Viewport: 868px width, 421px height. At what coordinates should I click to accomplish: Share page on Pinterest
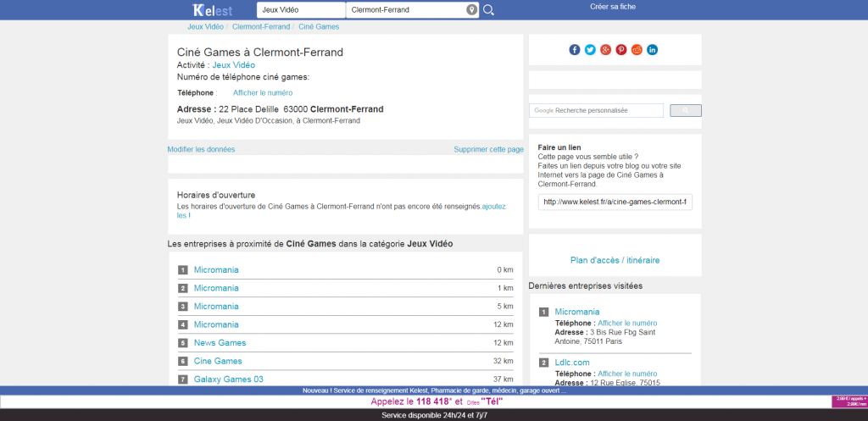coord(621,50)
